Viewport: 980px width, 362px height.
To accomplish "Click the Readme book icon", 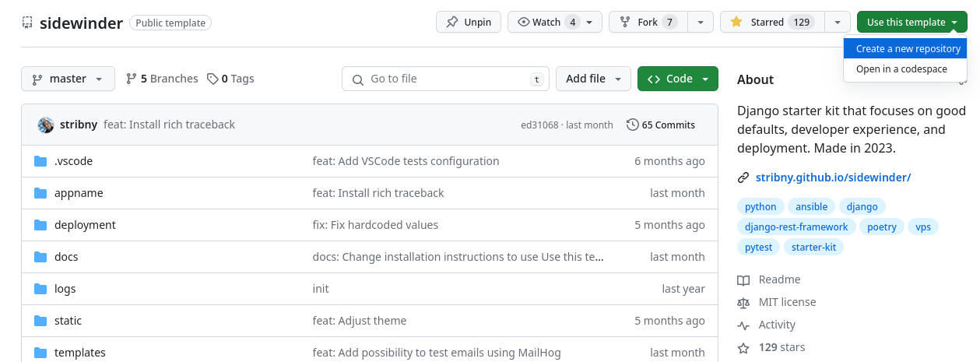I will [743, 279].
